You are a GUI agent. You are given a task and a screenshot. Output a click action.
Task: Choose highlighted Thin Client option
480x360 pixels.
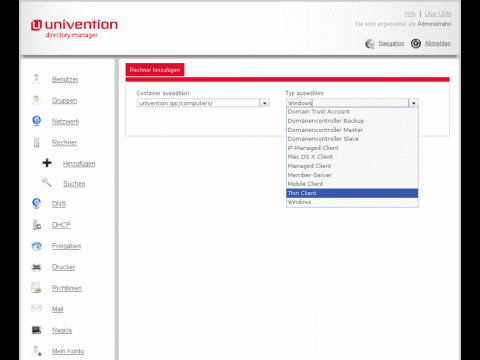click(352, 193)
